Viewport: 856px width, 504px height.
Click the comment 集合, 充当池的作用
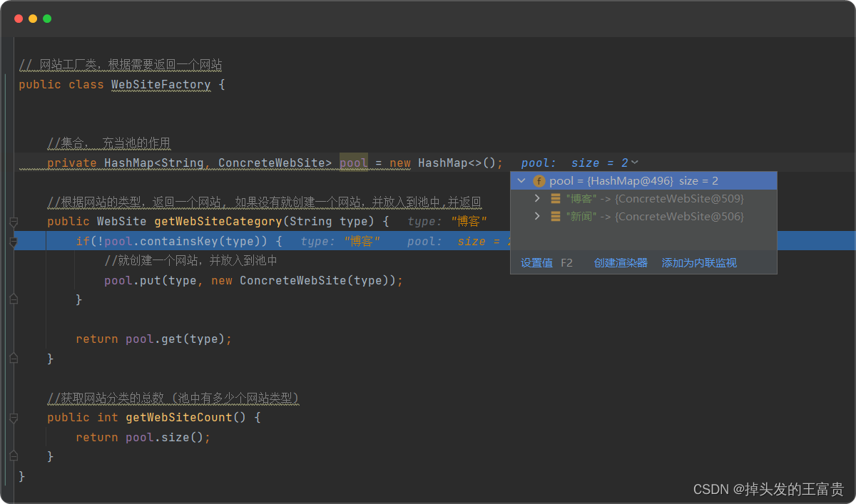coord(109,143)
